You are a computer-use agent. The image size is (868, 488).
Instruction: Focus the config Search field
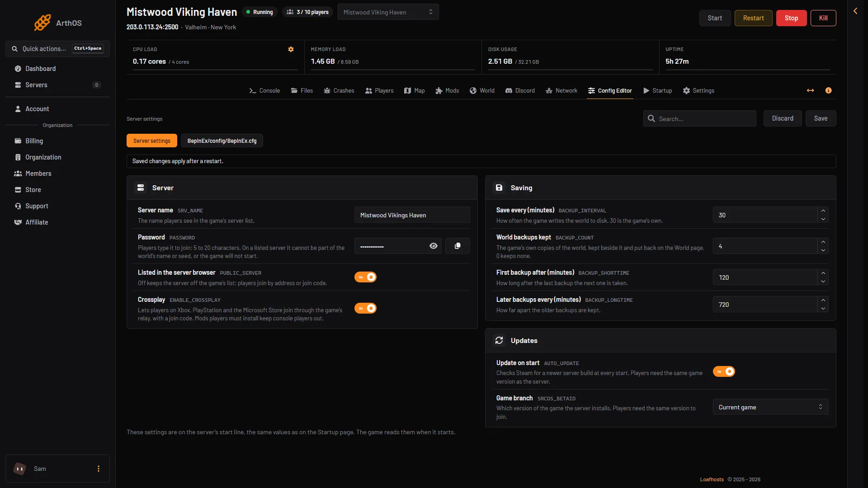(699, 118)
